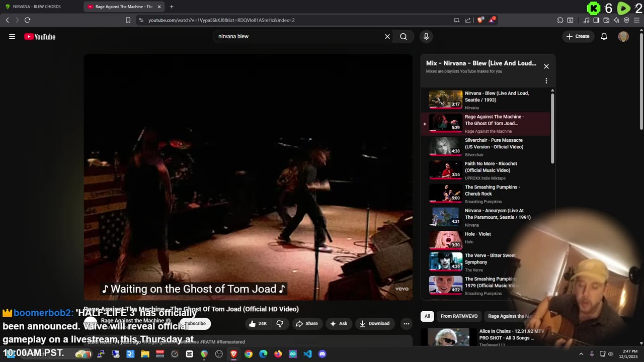Reload the page in the browser

(27, 20)
